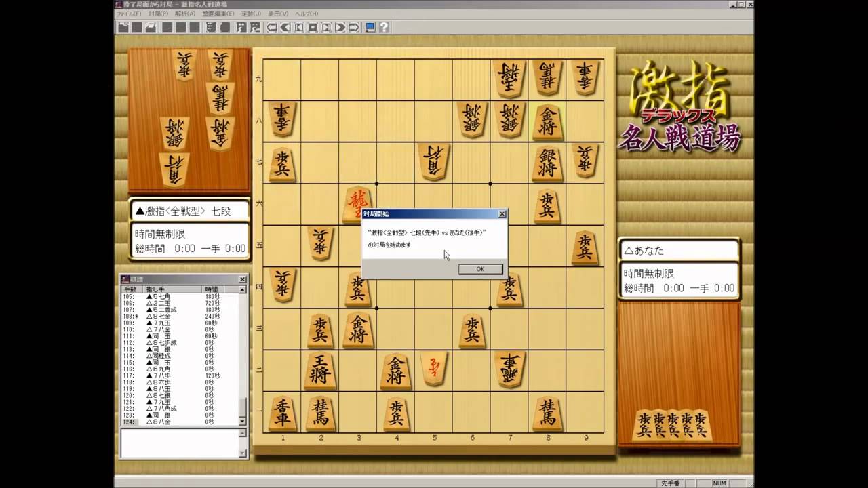Select the red promoted pawn piece on rank 二

coord(434,369)
